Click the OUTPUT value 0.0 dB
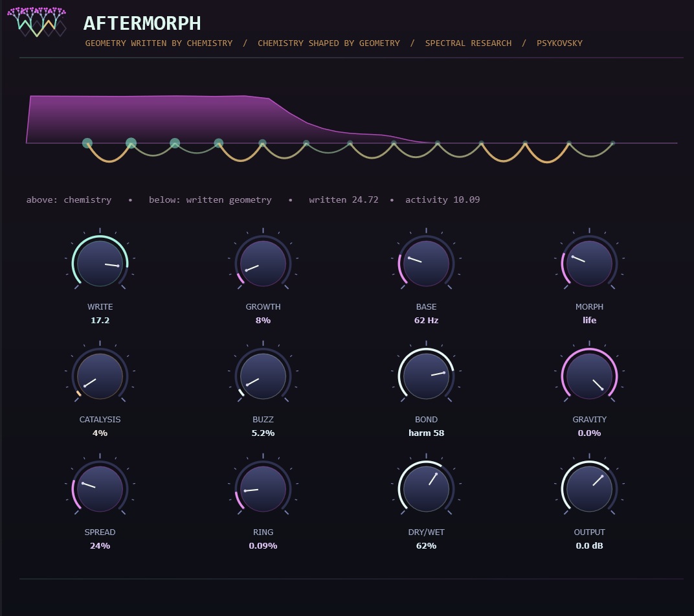The height and width of the screenshot is (616, 694). click(x=589, y=545)
